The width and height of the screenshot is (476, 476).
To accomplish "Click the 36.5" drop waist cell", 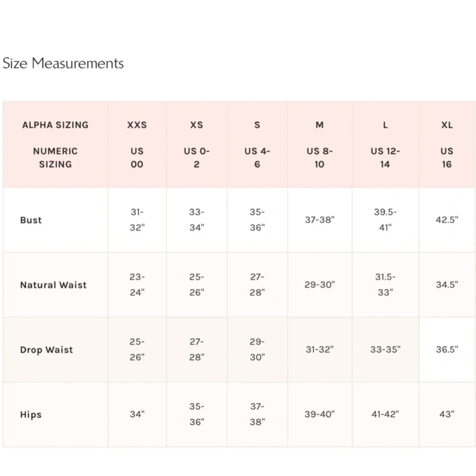I will (x=447, y=349).
